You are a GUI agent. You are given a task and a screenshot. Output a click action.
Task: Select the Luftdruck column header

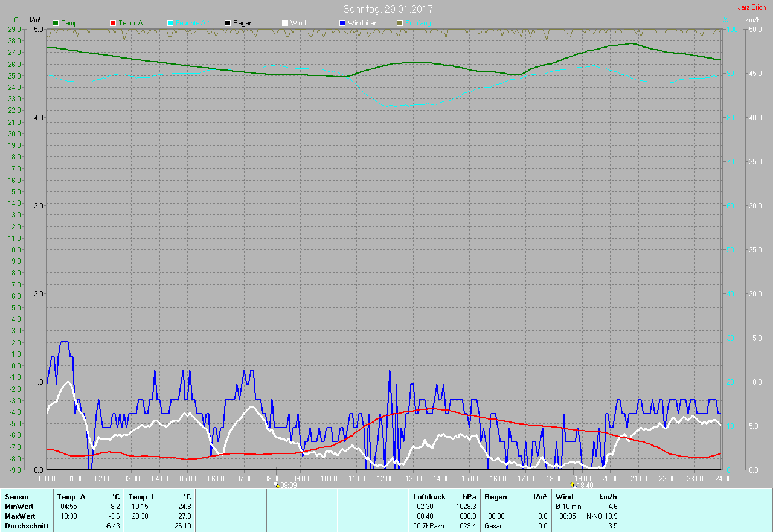pos(429,497)
